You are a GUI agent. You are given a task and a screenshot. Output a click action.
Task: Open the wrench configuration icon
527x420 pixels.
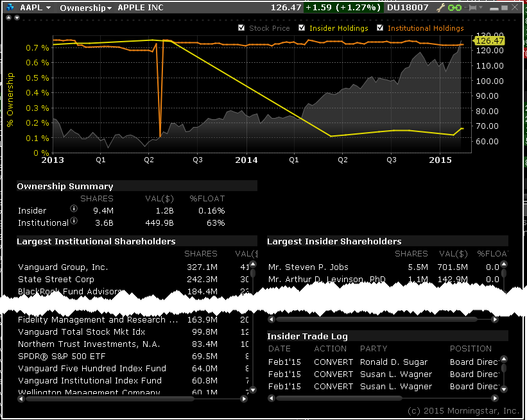[x=440, y=8]
